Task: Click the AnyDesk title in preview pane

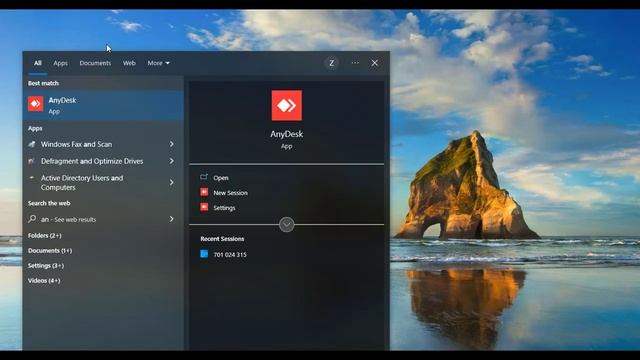Action: coord(287,134)
